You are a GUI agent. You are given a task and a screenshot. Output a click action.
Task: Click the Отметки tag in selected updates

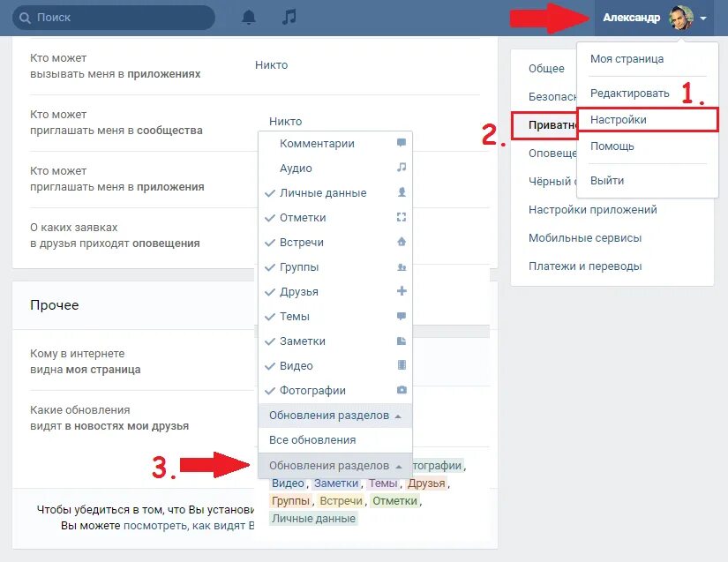click(x=395, y=501)
